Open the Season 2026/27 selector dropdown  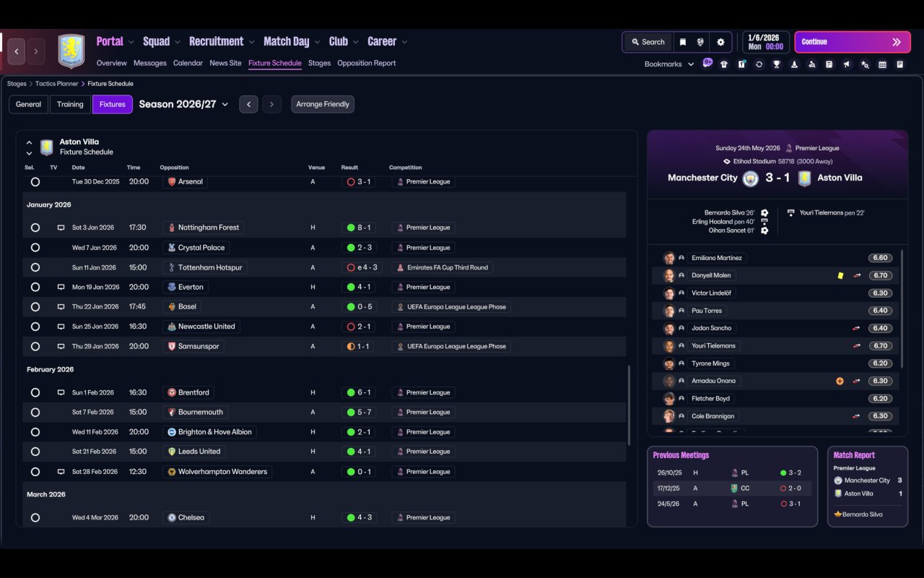pyautogui.click(x=183, y=104)
